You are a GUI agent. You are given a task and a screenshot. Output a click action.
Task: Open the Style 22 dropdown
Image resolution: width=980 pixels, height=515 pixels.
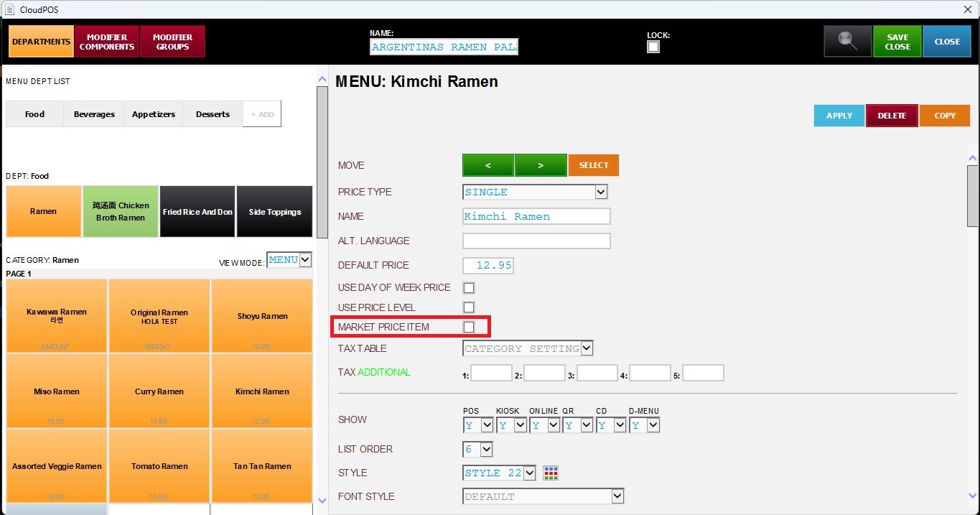[500, 473]
